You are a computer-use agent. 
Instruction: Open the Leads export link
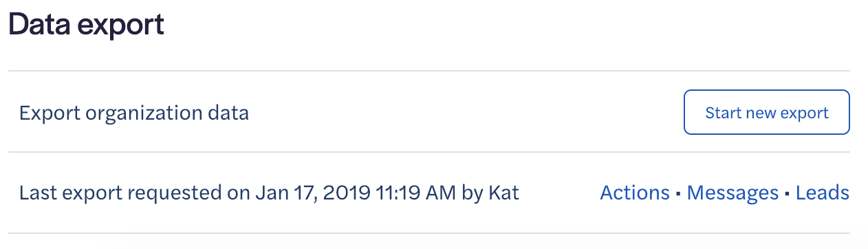point(823,193)
